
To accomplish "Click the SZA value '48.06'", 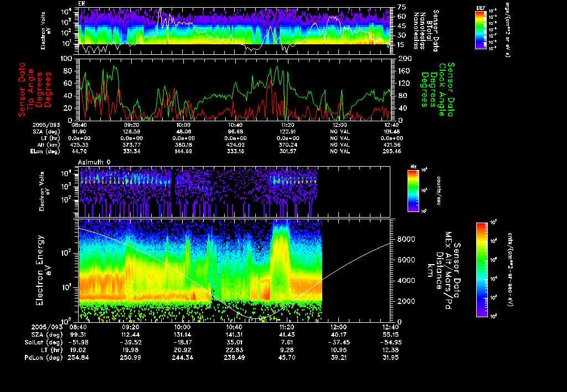I will 183,132.
